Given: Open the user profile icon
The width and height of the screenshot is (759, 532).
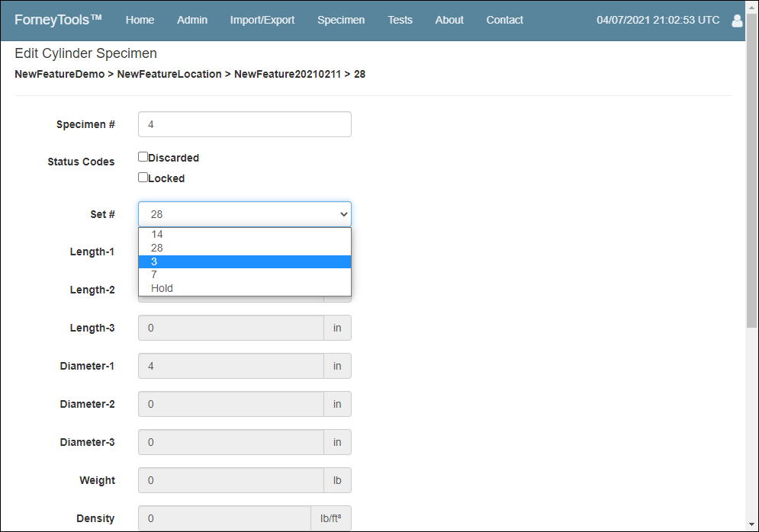Looking at the screenshot, I should click(737, 21).
